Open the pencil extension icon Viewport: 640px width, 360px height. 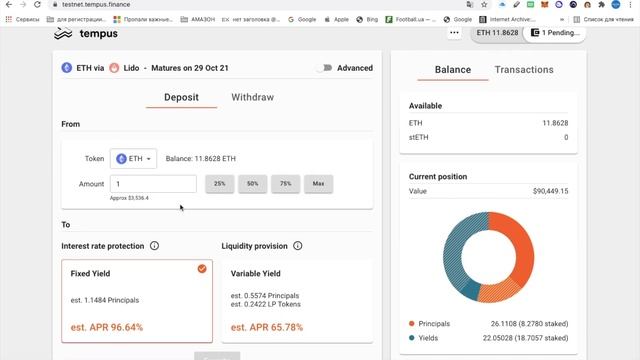516,4
